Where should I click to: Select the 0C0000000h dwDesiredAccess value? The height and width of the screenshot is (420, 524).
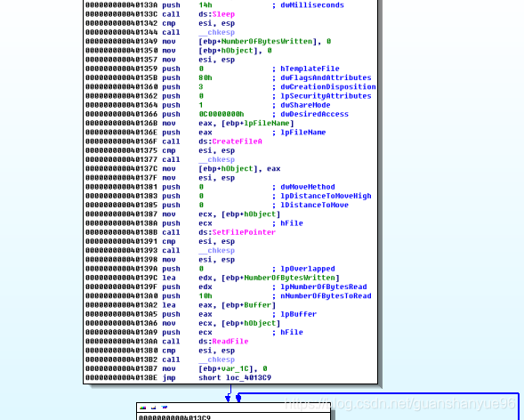pos(222,114)
